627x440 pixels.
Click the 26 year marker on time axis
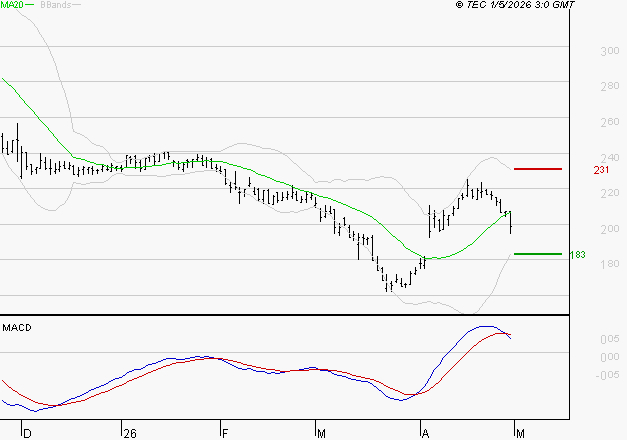(x=130, y=434)
